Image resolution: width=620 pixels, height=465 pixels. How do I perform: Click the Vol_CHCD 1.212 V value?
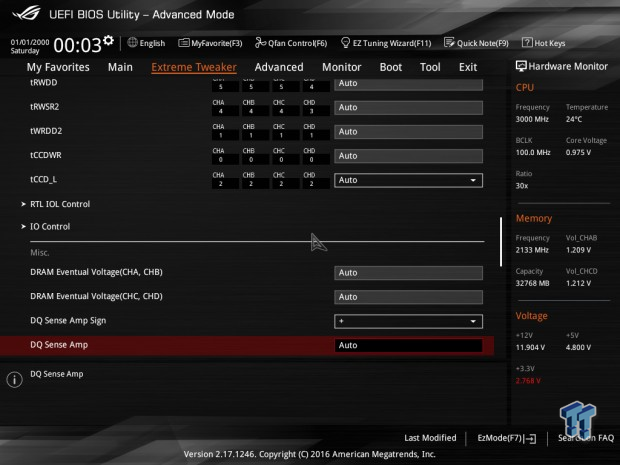(578, 283)
